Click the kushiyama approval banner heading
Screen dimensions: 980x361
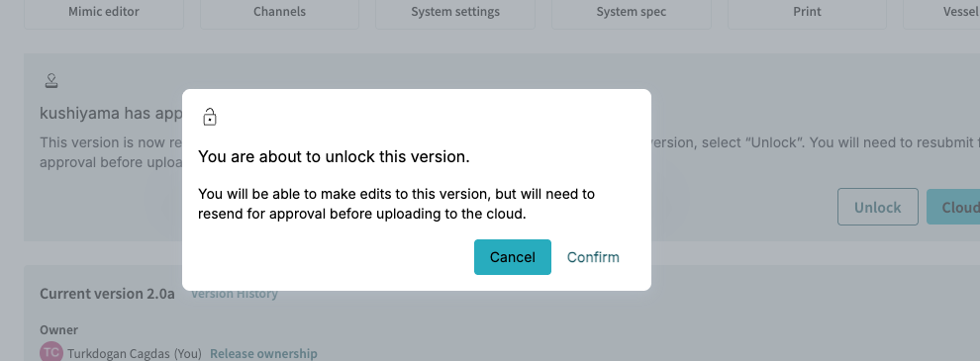(111, 113)
